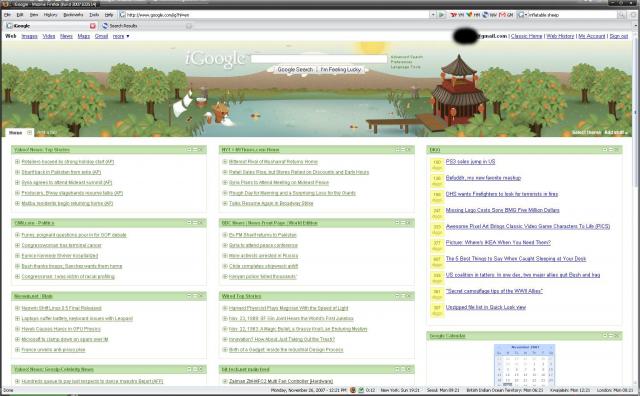Click digg count badge beside PS3 sales story
640x396 pixels.
[437, 164]
